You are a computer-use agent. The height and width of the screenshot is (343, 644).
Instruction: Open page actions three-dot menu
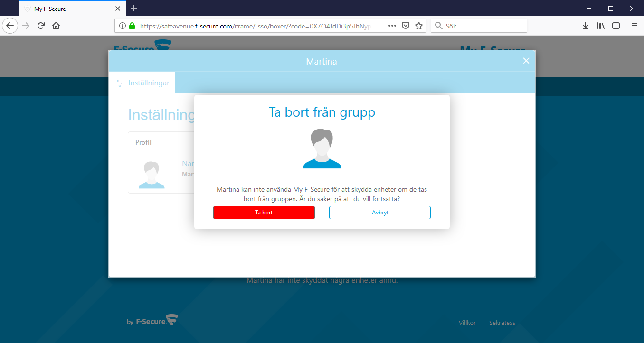point(392,26)
